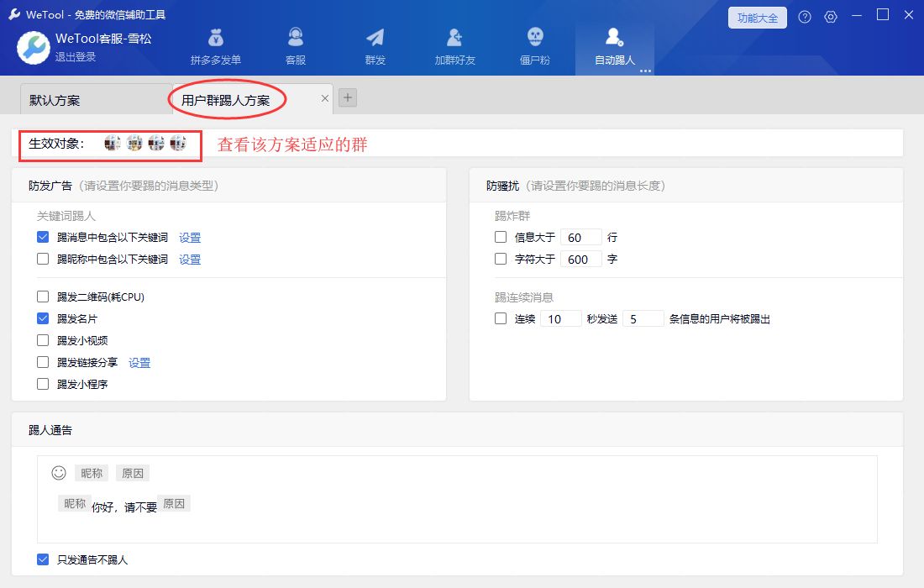Click the first group avatar in 生效对象
Screen dimensions: 924x588
[x=112, y=143]
